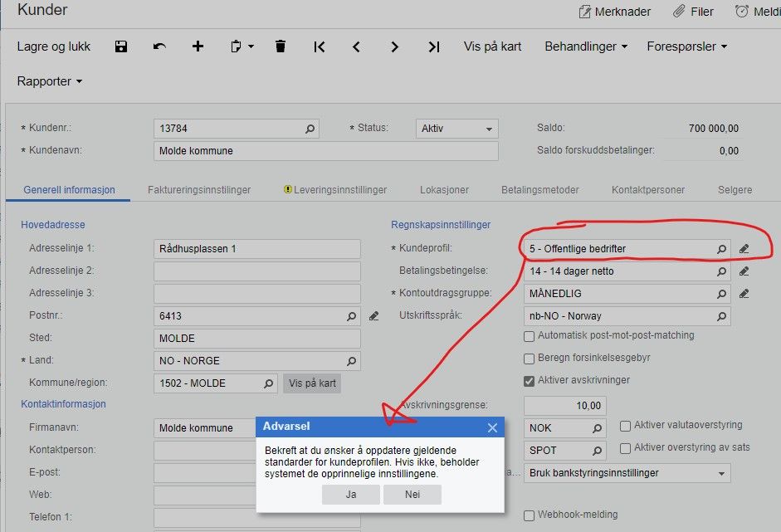
Task: Click the clipboard copy-paste icon
Action: click(236, 46)
